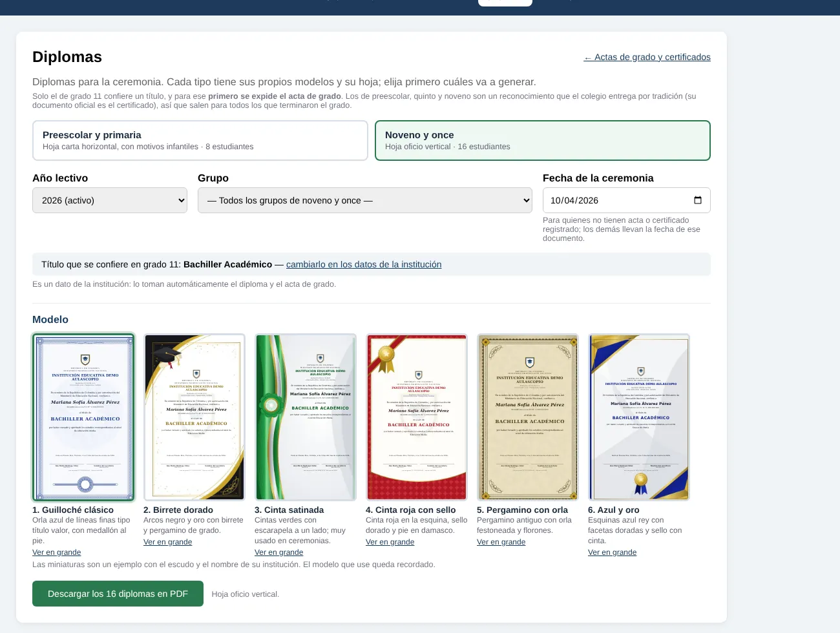Click the Modelo section label
The height and width of the screenshot is (633, 840).
(x=50, y=320)
